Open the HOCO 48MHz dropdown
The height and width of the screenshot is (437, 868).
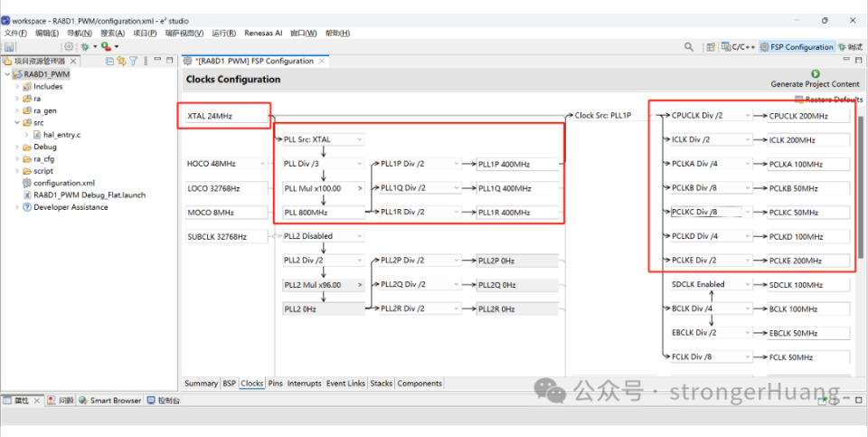tap(226, 164)
